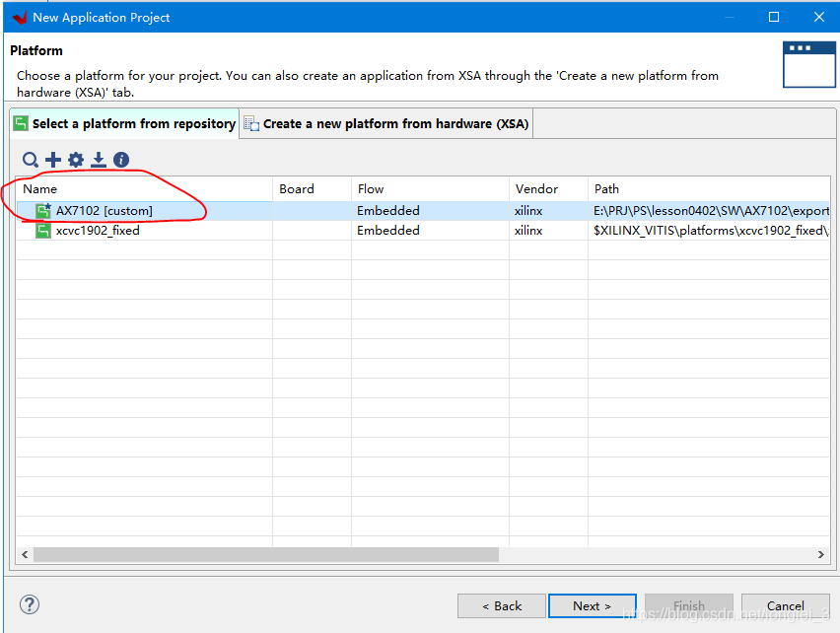Open platform repository settings gear icon
Screen dimensions: 840x633
click(76, 160)
